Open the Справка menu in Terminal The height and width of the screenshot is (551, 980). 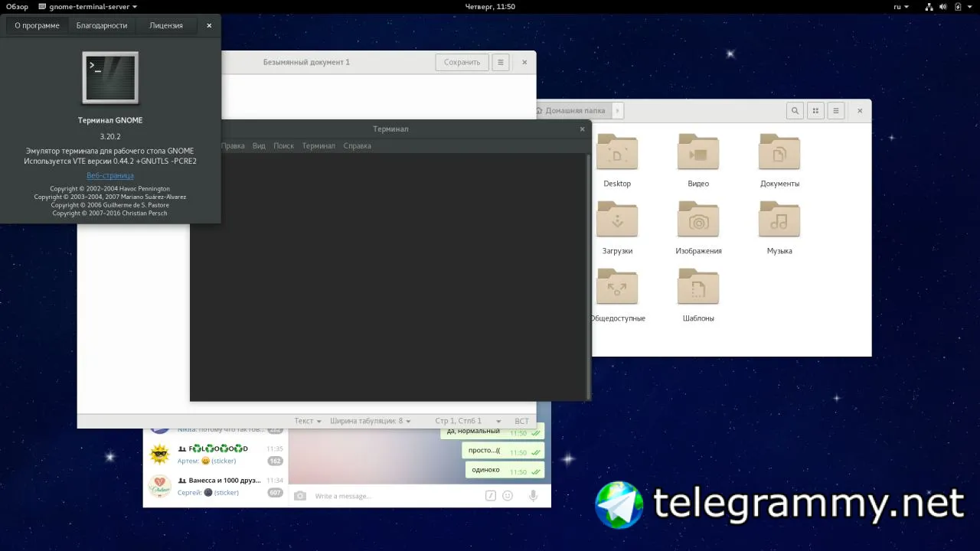[x=357, y=146]
